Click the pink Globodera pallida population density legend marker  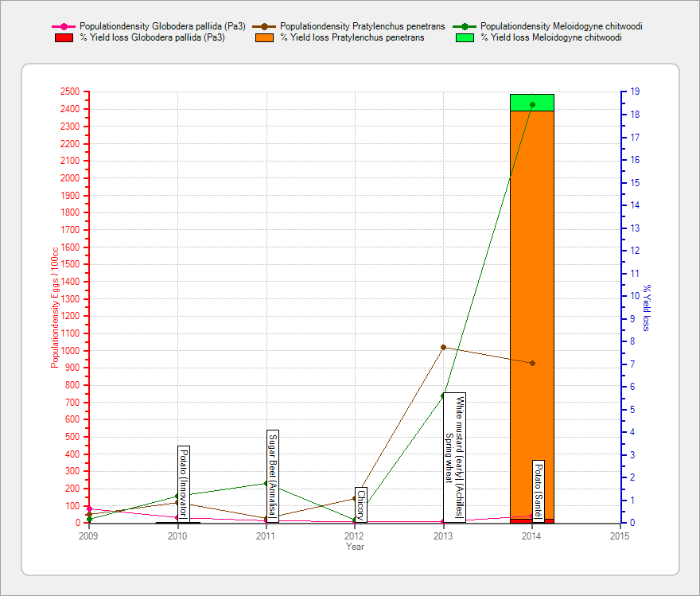click(x=64, y=26)
